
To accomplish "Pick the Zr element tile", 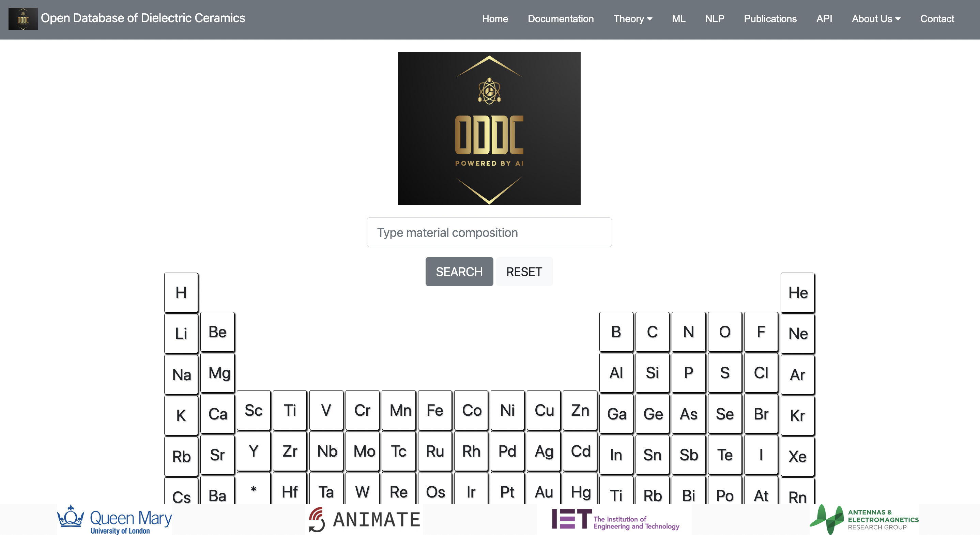I will 290,451.
